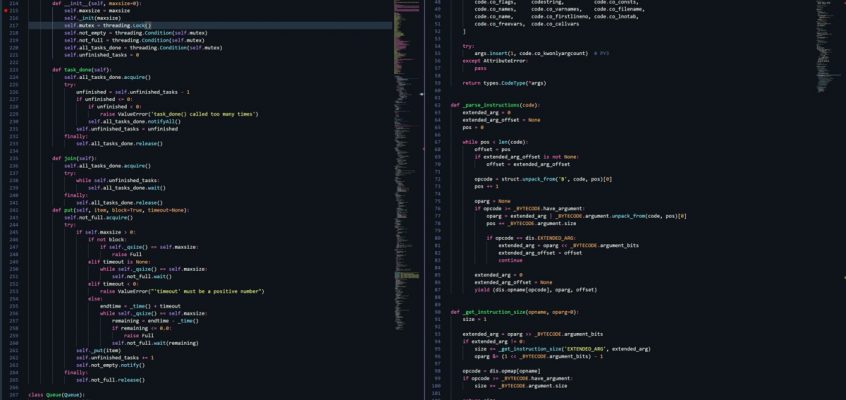Click line number 62 in right gutter
846x400 pixels.
pos(438,105)
